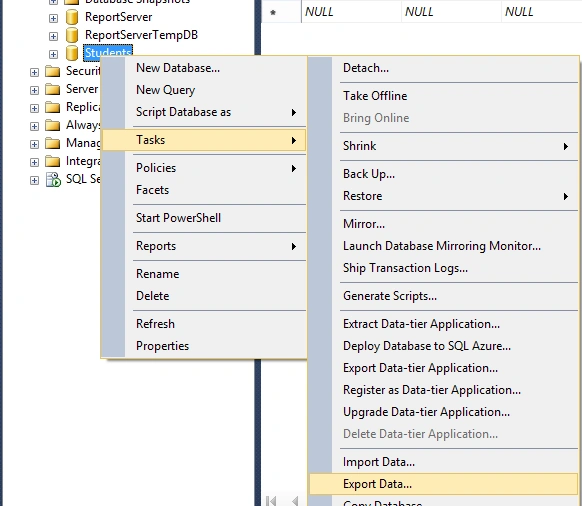Click the Management folder icon
This screenshot has height=506, width=582.
(53, 143)
